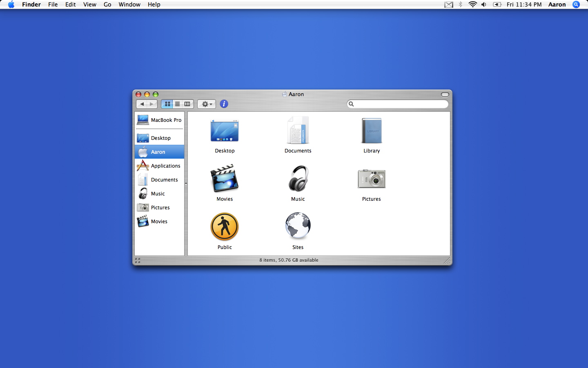Select the Public folder icon
Viewport: 588px width, 368px height.
pos(225,227)
